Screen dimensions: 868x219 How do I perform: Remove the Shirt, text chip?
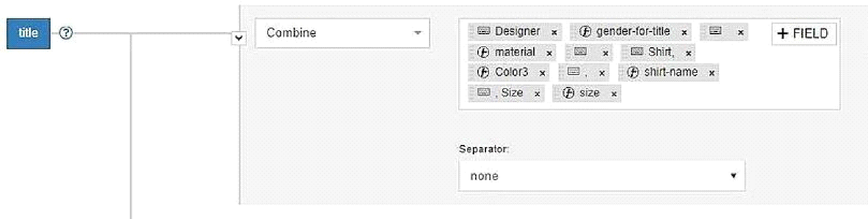click(x=688, y=53)
